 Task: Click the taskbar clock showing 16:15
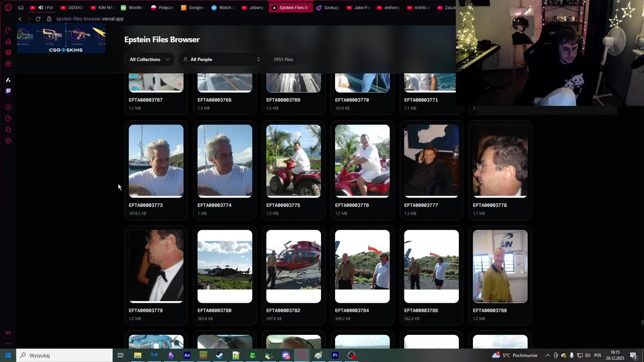615,355
